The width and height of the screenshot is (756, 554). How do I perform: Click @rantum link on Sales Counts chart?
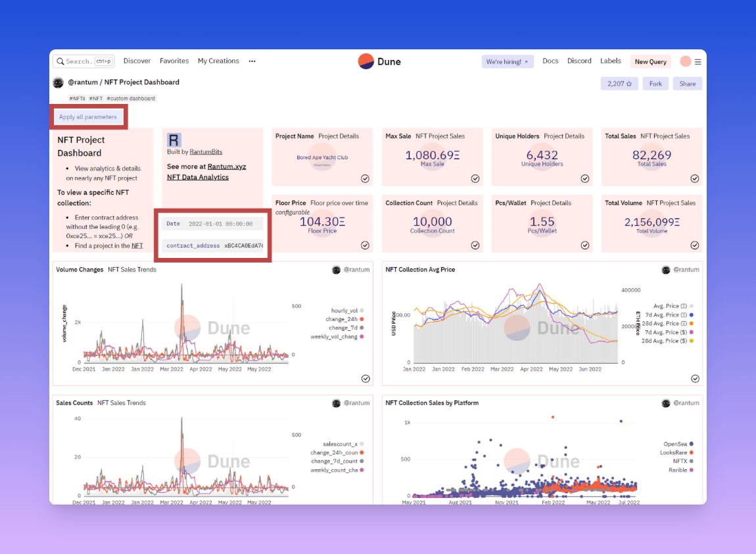(x=356, y=403)
